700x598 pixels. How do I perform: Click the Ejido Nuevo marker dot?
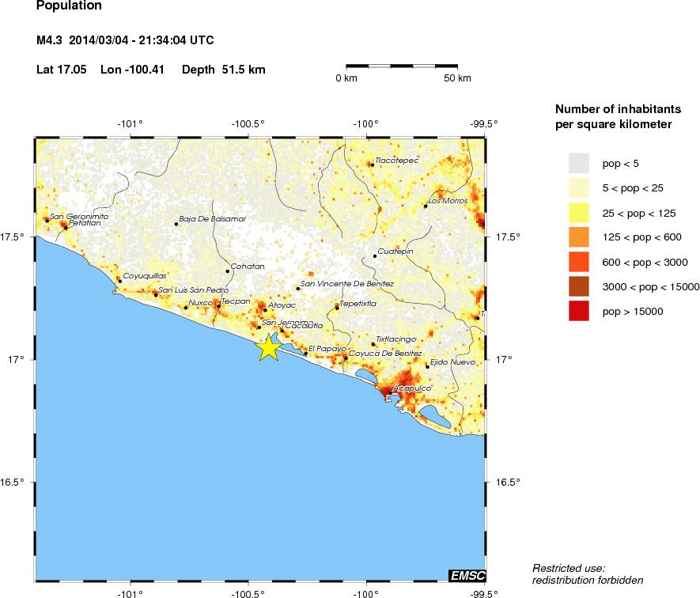point(427,366)
